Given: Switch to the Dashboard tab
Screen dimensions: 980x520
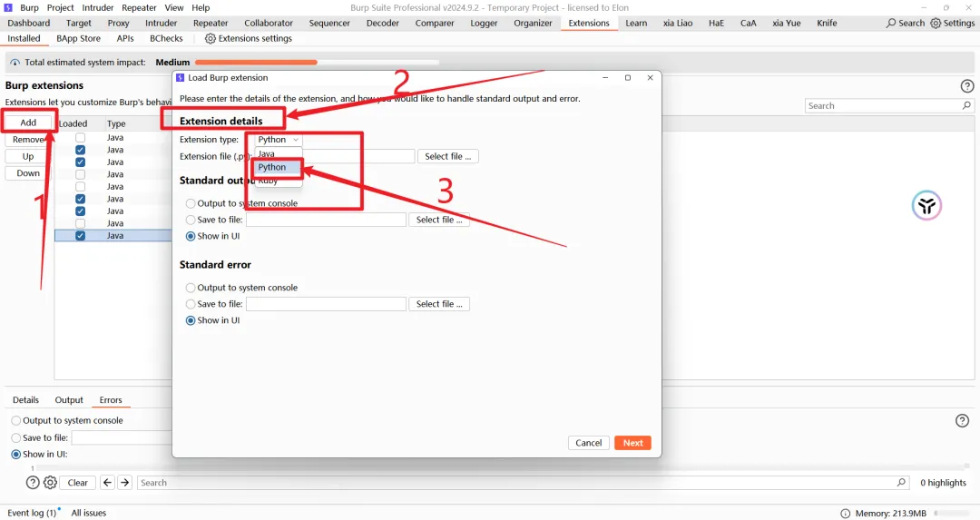Looking at the screenshot, I should point(29,23).
